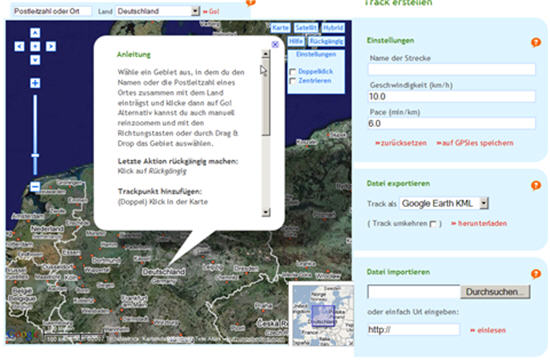The image size is (550, 360).
Task: Pan the map up with the arrow button
Action: 35,33
